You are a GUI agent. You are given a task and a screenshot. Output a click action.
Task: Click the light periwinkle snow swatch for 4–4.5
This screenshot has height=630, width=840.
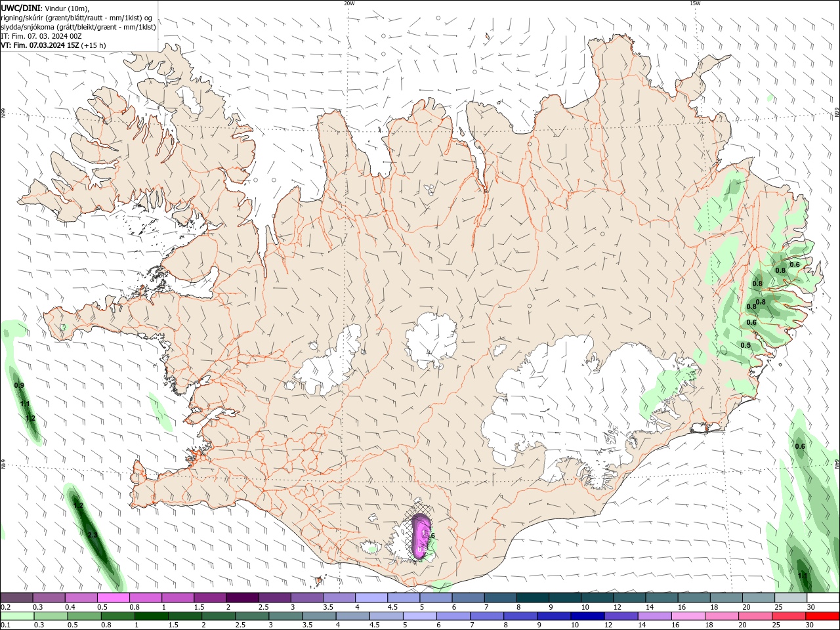click(370, 597)
